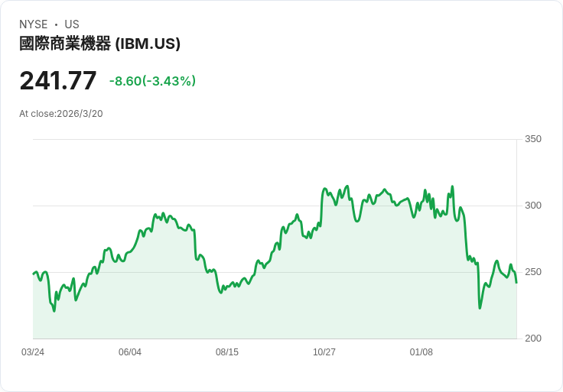Screen dimensions: 563x392
Task: Click the 300 horizontal gridline
Action: 275,206
